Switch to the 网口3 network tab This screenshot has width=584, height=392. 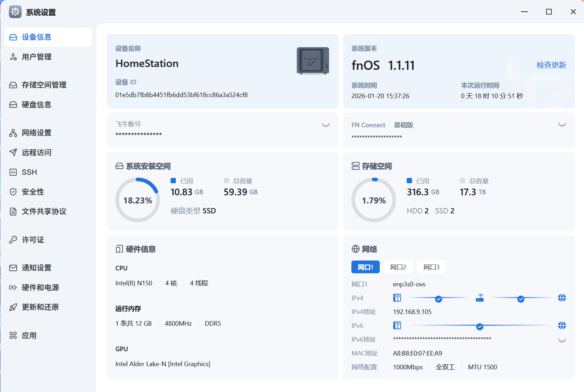tap(431, 267)
